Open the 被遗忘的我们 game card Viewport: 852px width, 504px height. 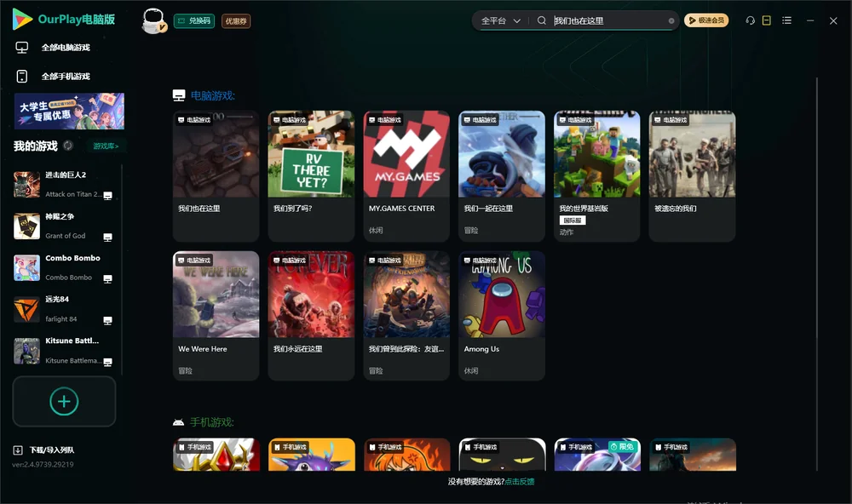tap(692, 176)
